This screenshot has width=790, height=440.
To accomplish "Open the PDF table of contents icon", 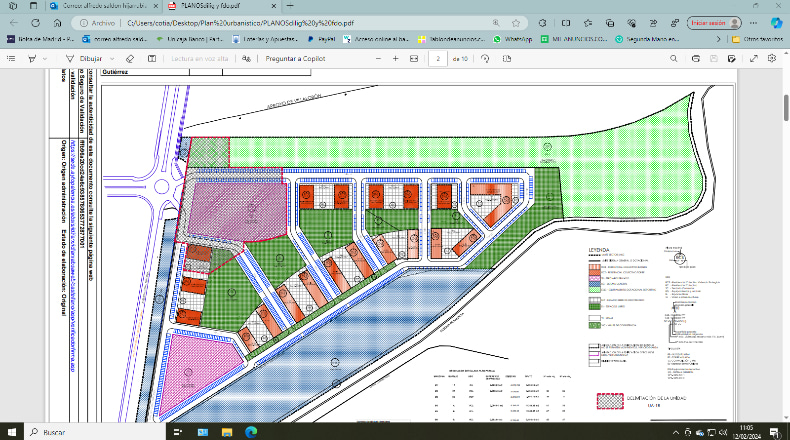I will [x=11, y=58].
